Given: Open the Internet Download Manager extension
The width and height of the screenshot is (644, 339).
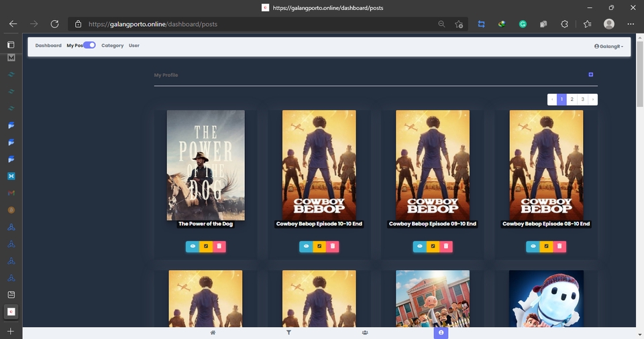Looking at the screenshot, I should (x=502, y=24).
